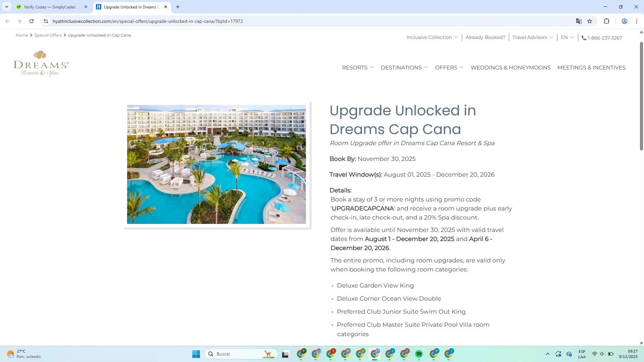Open the taskbar clock showing 09:27

click(x=628, y=354)
